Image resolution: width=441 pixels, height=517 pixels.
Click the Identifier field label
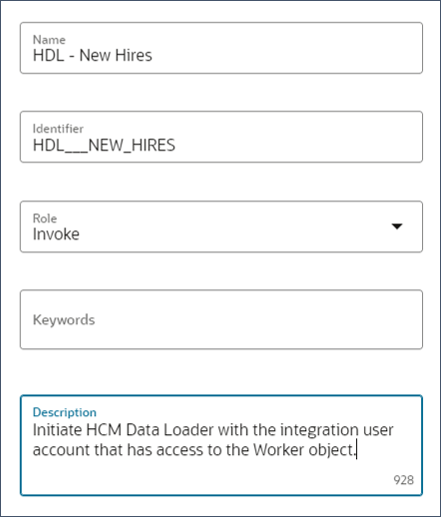pos(58,129)
